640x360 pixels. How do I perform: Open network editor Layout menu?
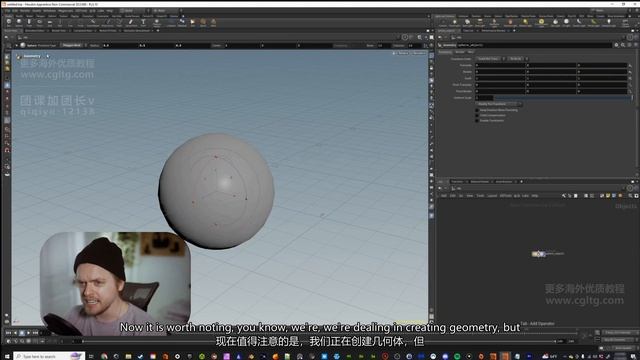click(x=492, y=196)
